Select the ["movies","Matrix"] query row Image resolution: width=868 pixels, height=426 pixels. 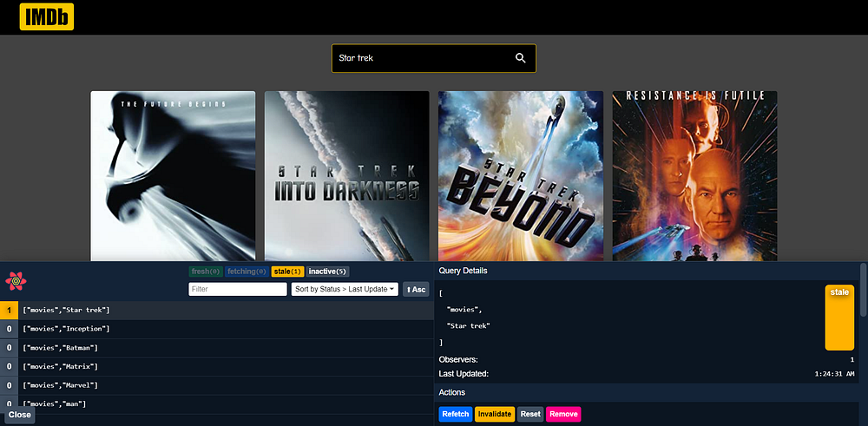pos(217,367)
